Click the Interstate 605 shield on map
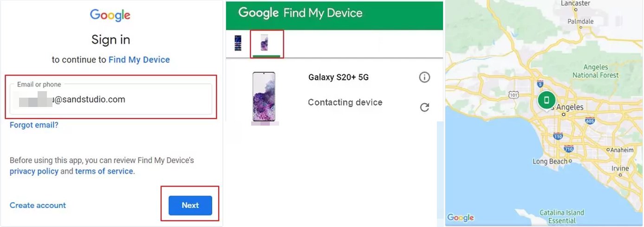This screenshot has width=644, height=227. point(590,121)
